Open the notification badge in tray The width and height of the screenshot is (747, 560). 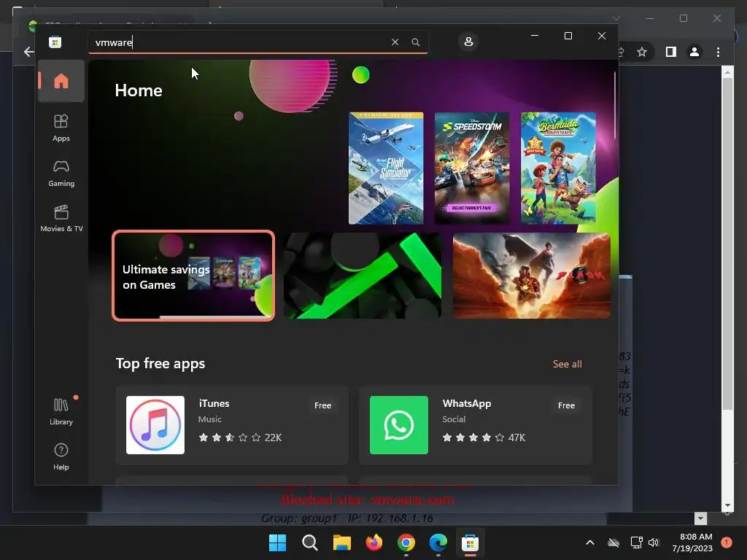click(727, 542)
